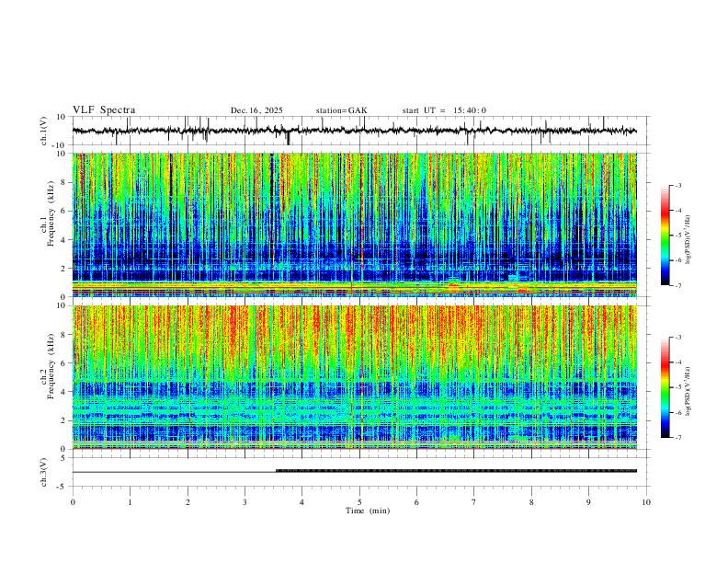Click the ch.1 voltage waveform trace
This screenshot has width=728, height=563.
(x=355, y=131)
